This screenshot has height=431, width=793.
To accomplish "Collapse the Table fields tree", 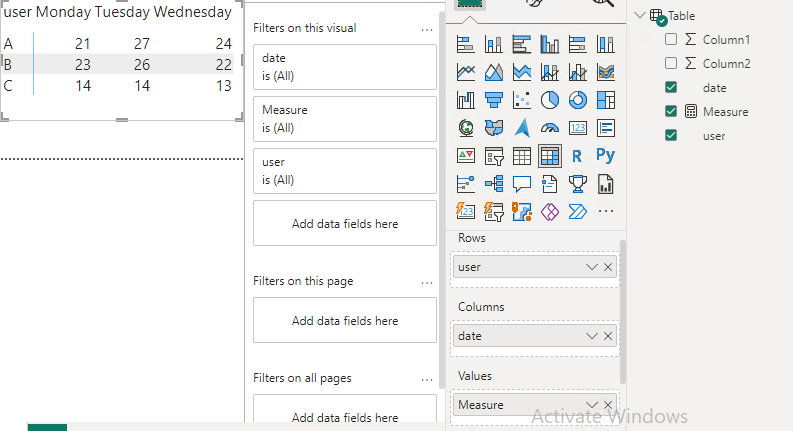I will [x=640, y=15].
